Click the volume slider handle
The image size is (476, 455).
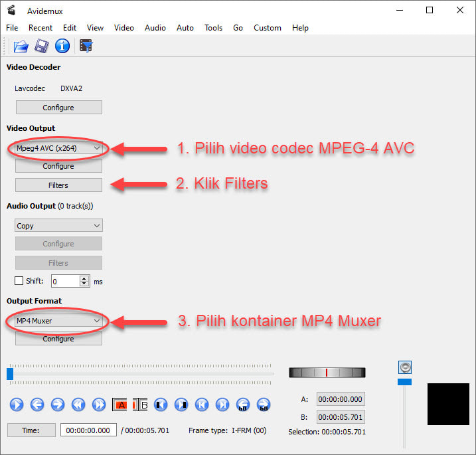coord(405,382)
